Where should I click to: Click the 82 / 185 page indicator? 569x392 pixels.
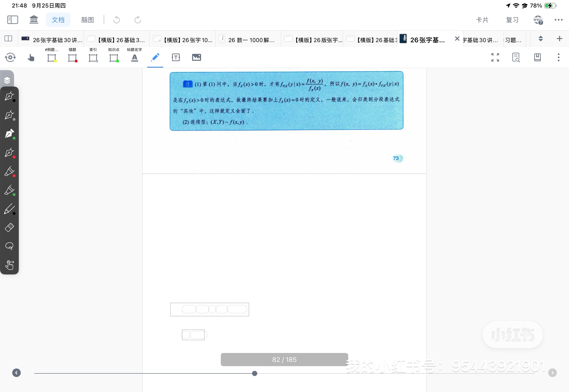point(284,360)
